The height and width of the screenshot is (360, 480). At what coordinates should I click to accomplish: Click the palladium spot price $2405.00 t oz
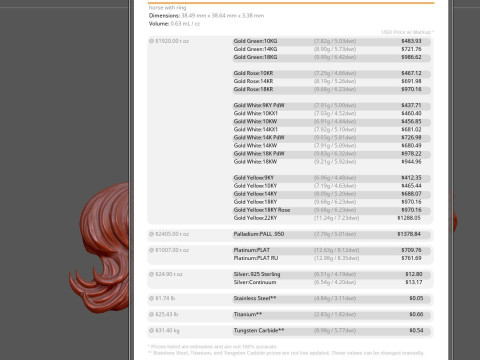pyautogui.click(x=169, y=234)
